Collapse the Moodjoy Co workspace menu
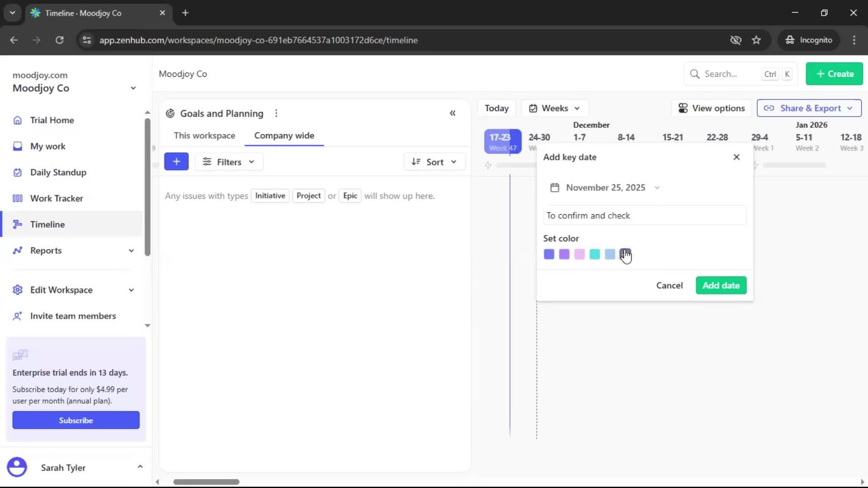This screenshot has height=488, width=868. (132, 88)
